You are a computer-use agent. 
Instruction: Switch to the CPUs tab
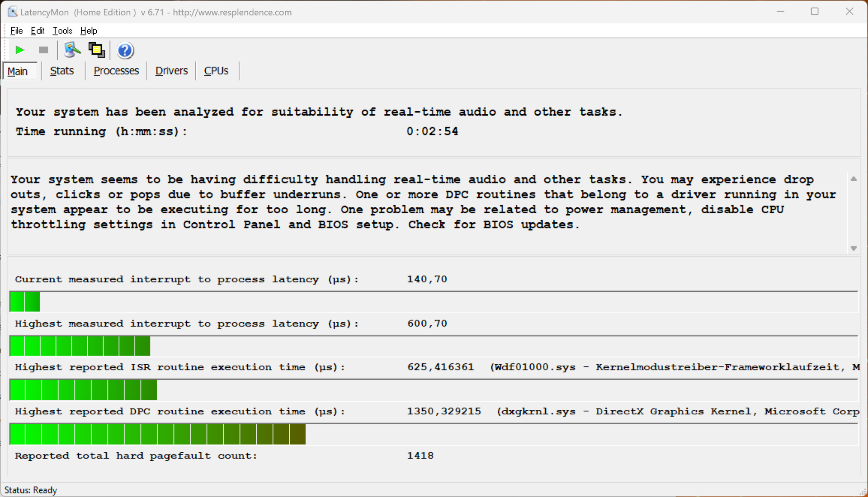(216, 71)
